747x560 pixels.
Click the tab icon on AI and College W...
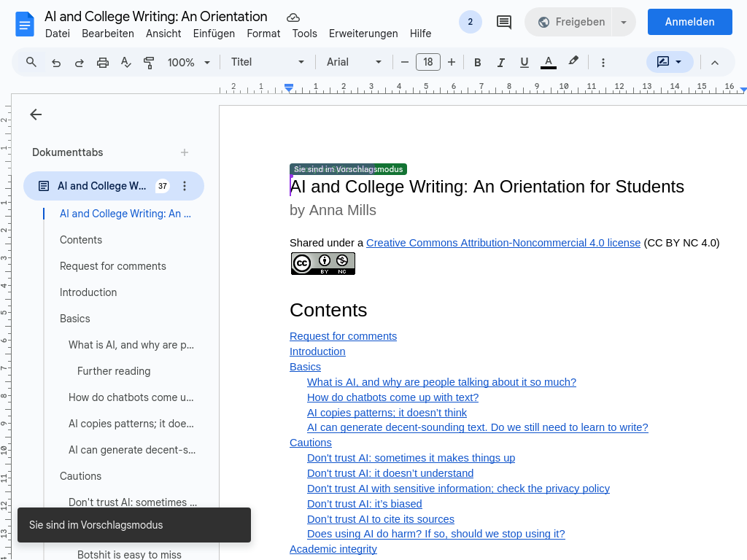(x=43, y=186)
